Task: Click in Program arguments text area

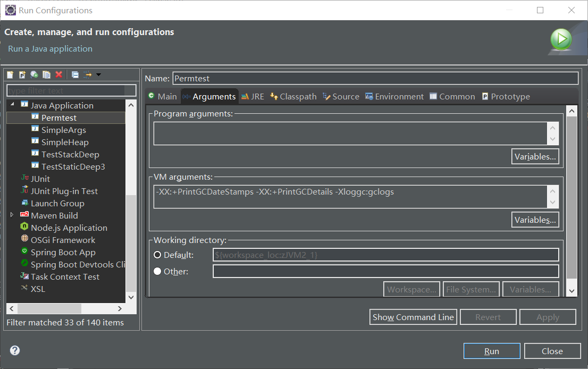Action: (350, 133)
